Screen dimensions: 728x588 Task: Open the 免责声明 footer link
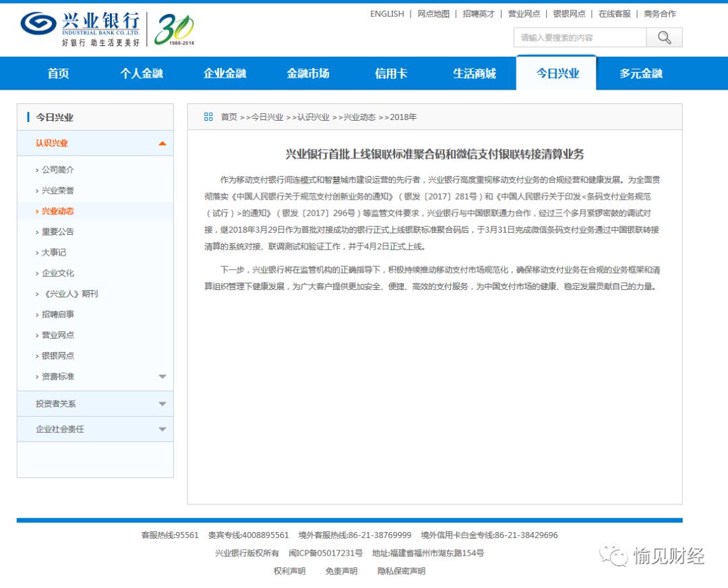pos(341,571)
